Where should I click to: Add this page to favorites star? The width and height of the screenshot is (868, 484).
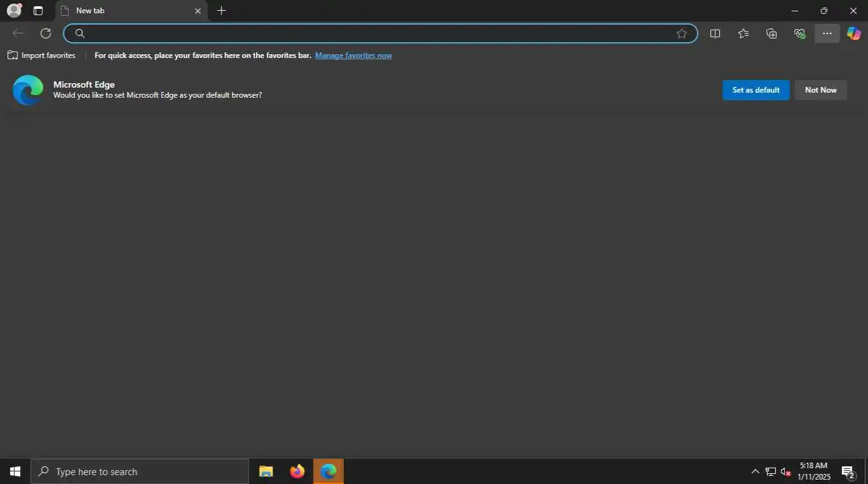click(681, 33)
